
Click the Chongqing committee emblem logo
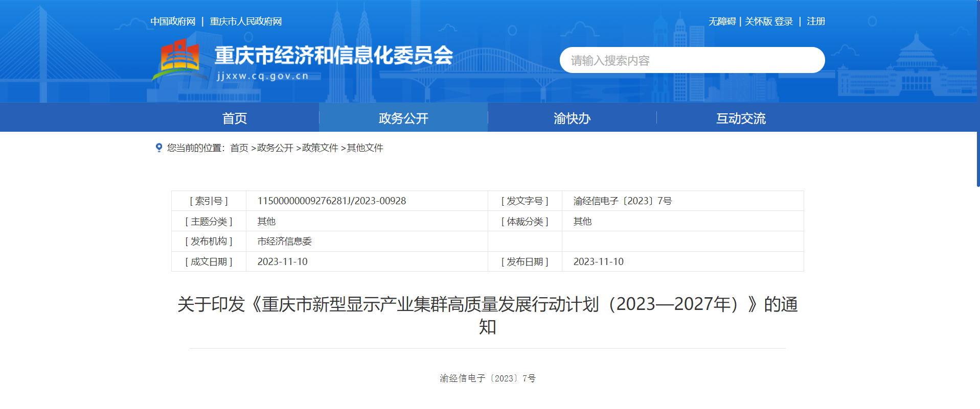click(180, 60)
